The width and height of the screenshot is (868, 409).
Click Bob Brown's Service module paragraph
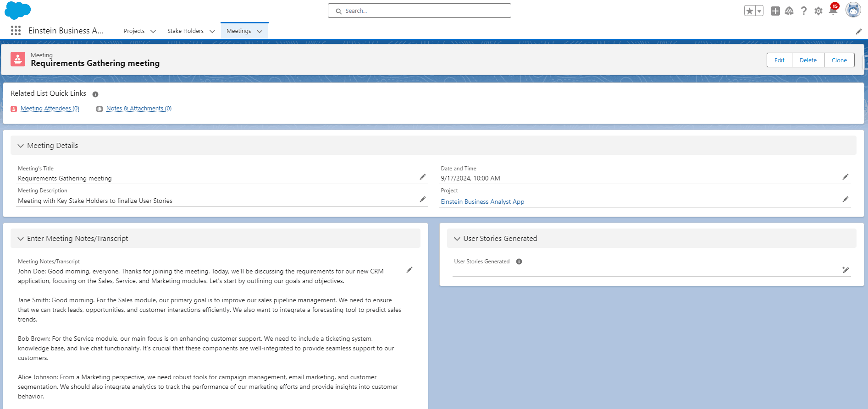click(x=206, y=348)
